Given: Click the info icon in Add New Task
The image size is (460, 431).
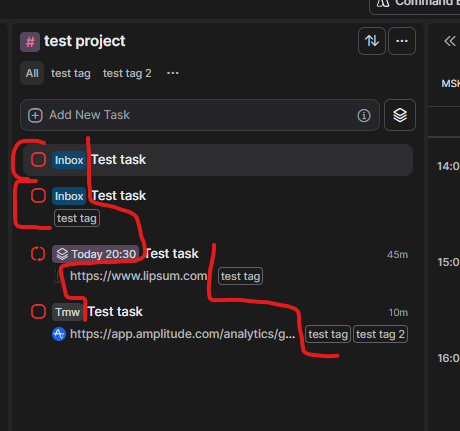Looking at the screenshot, I should click(364, 115).
